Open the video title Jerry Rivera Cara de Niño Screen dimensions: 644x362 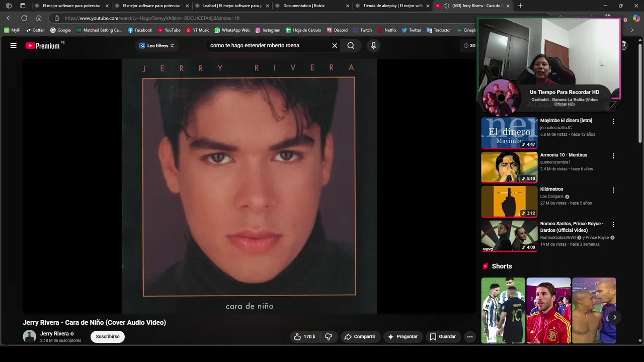point(94,322)
